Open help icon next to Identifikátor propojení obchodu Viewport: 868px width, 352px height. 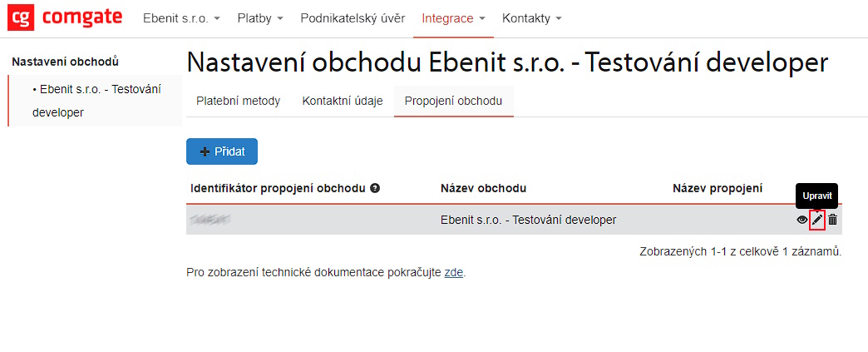375,188
